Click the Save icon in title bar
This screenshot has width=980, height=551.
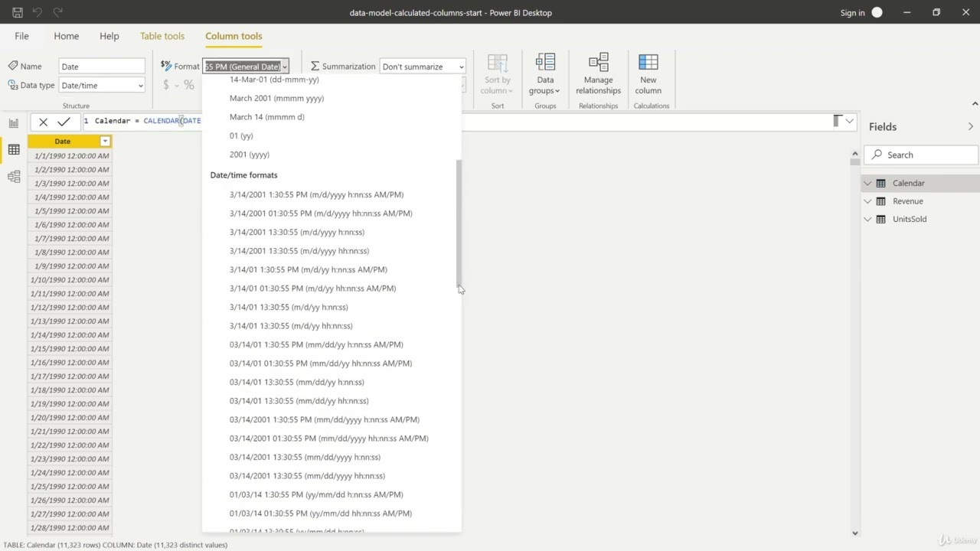click(18, 12)
